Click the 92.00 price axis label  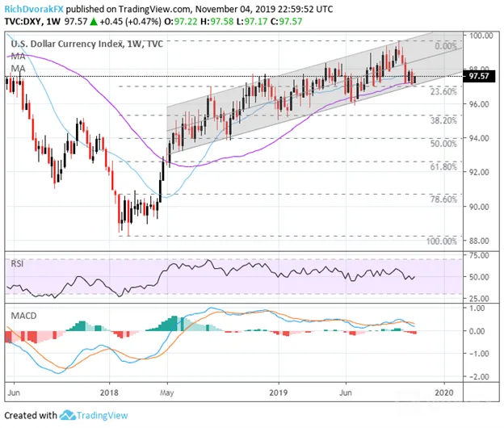479,172
